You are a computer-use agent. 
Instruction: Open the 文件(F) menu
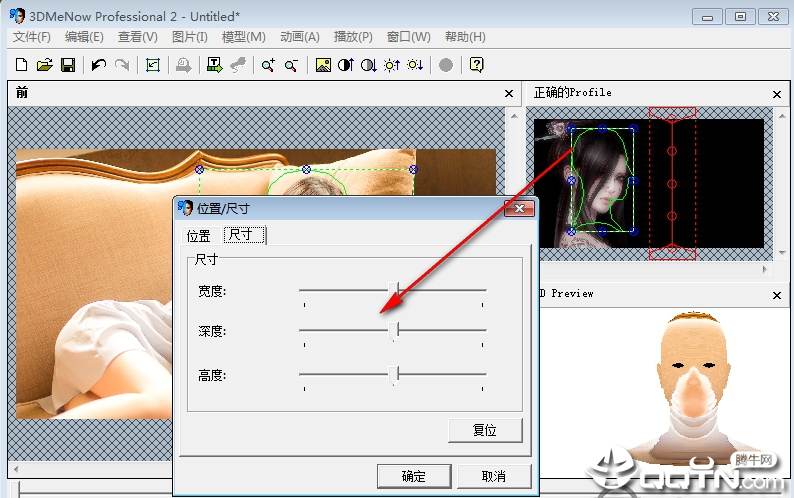click(x=31, y=37)
